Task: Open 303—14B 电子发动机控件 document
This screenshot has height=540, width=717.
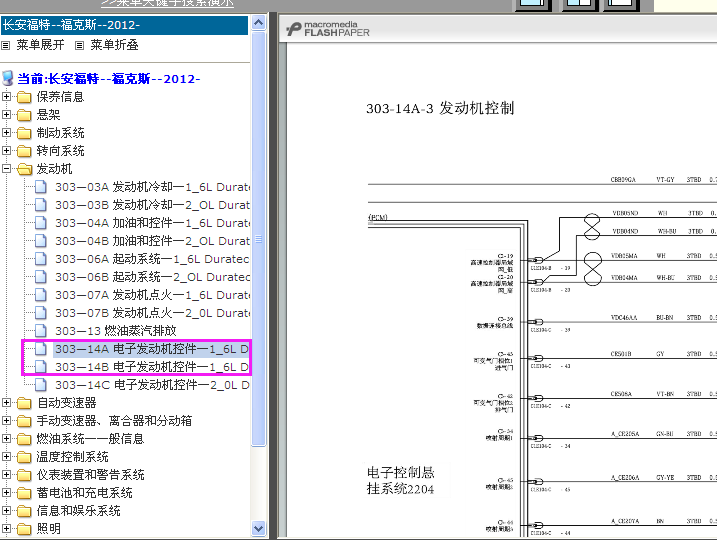Action: click(152, 367)
